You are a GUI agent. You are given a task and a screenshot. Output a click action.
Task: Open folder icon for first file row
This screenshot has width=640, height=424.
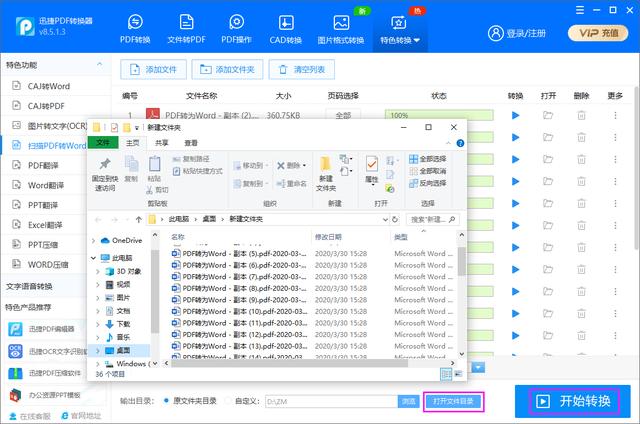(548, 115)
